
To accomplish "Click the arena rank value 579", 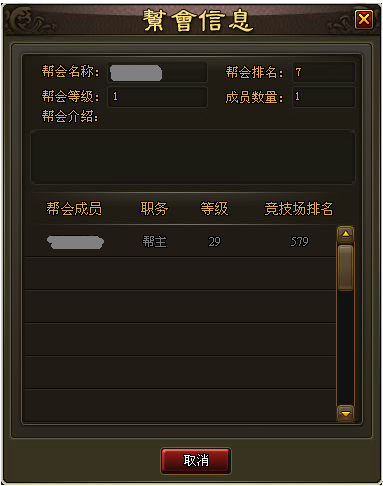I will coord(299,242).
